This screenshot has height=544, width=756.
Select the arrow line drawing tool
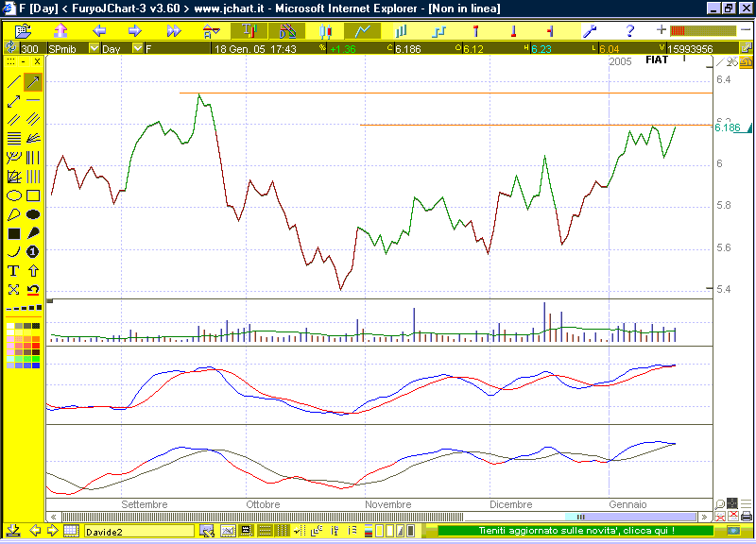pyautogui.click(x=33, y=83)
